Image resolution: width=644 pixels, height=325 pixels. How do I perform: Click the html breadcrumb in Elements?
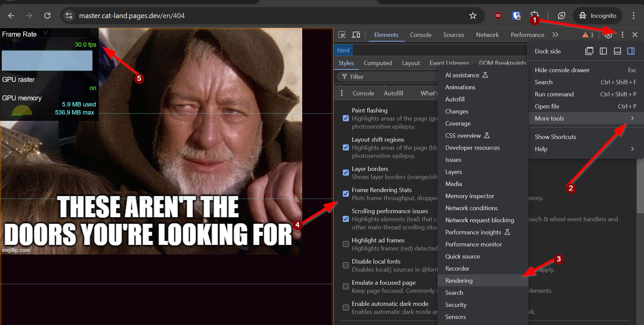[x=343, y=50]
